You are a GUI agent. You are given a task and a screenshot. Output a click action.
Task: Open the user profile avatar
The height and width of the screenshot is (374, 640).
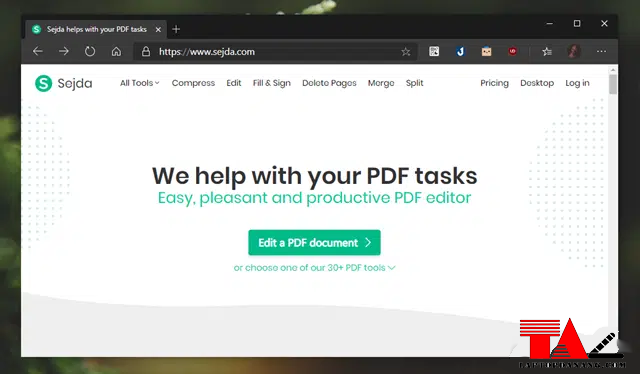point(574,51)
